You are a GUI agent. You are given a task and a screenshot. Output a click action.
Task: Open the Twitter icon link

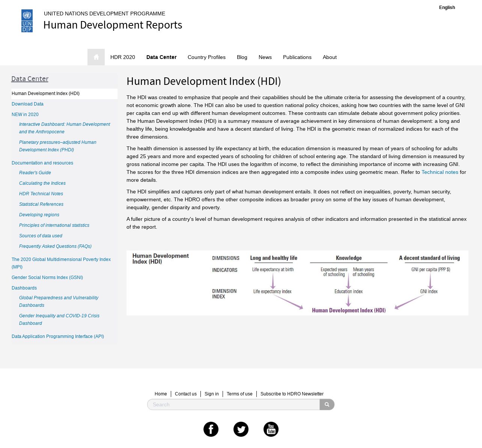coord(241,429)
